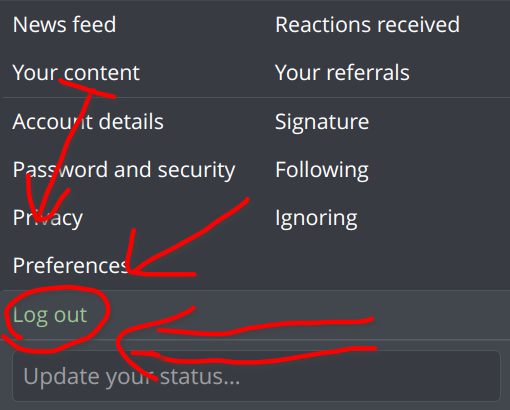The height and width of the screenshot is (410, 510).
Task: Open the News feed link
Action: [64, 25]
